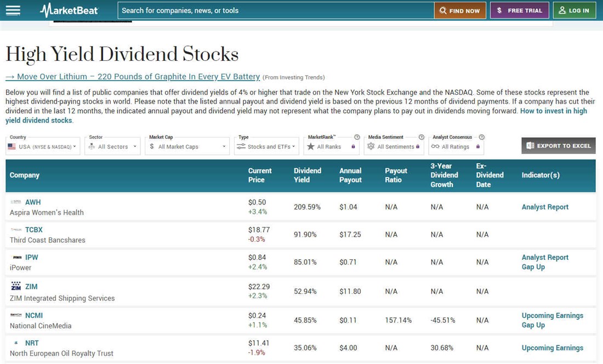The width and height of the screenshot is (603, 364).
Task: Click the MarketBeat logo
Action: click(x=69, y=10)
